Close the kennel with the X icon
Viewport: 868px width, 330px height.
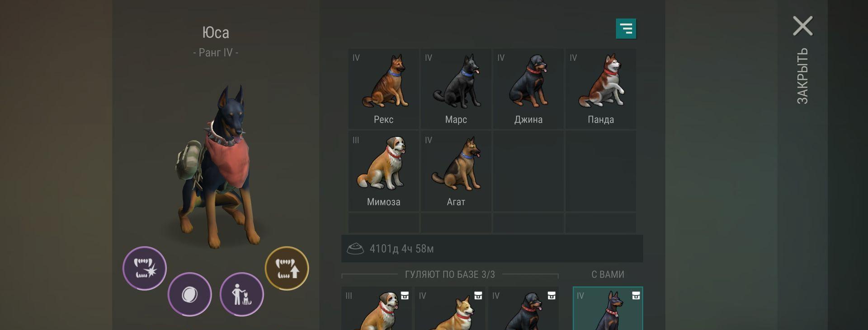802,26
